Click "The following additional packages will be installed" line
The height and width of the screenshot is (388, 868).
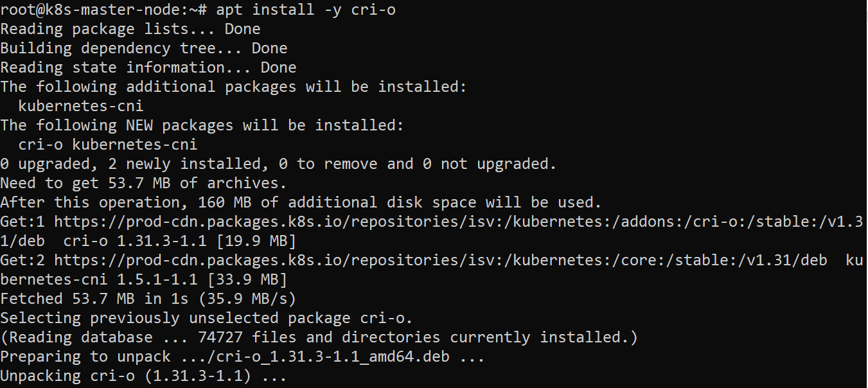(234, 87)
